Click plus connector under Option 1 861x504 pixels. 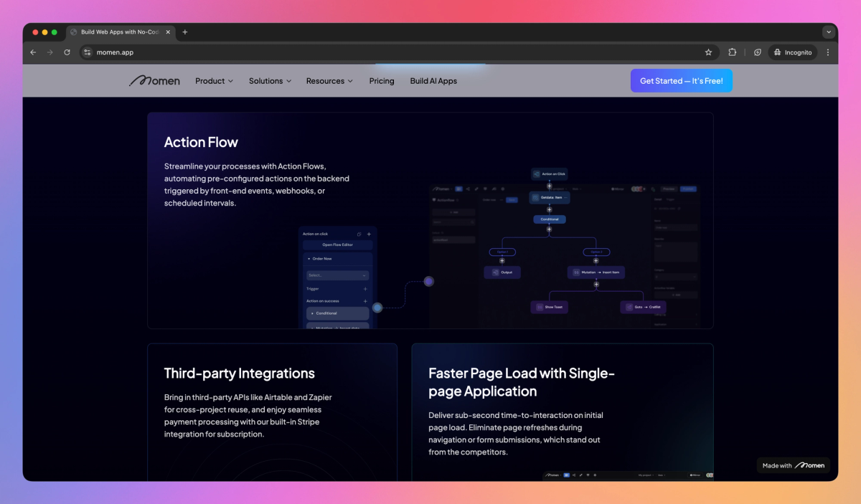click(502, 261)
